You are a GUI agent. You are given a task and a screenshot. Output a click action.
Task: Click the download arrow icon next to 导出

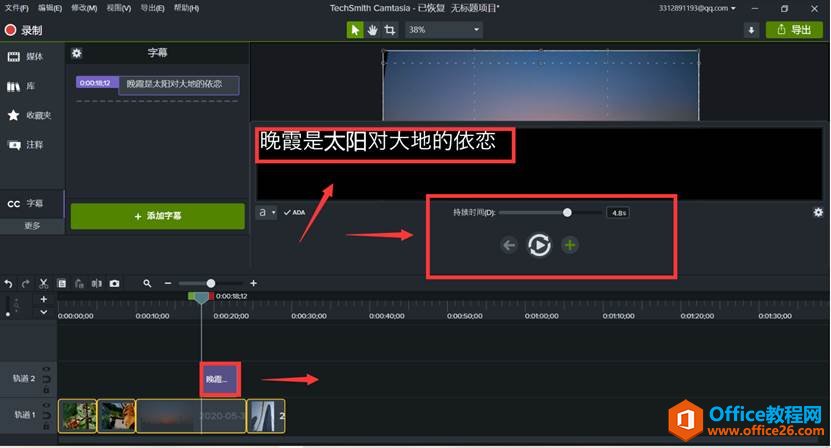[751, 30]
